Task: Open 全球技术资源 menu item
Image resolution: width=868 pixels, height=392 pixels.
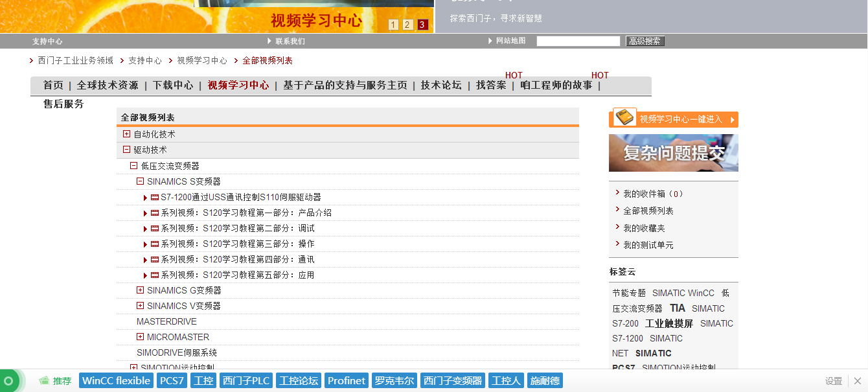Action: click(x=108, y=85)
